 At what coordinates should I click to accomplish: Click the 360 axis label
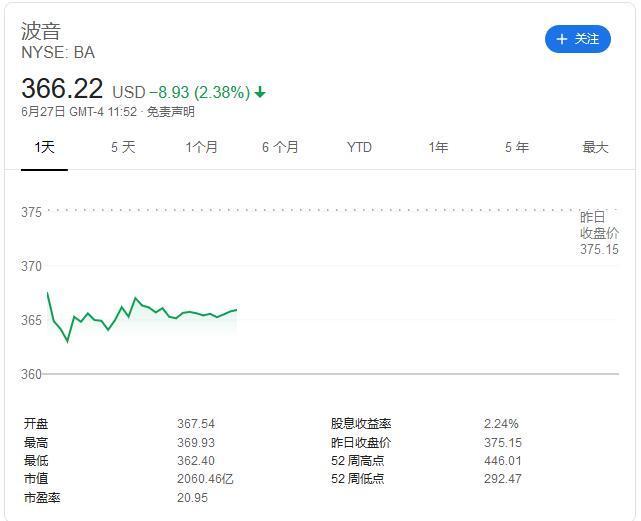tap(31, 374)
